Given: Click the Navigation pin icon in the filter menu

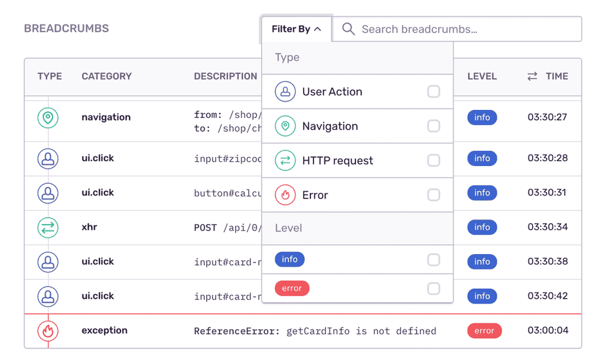Looking at the screenshot, I should (x=286, y=126).
